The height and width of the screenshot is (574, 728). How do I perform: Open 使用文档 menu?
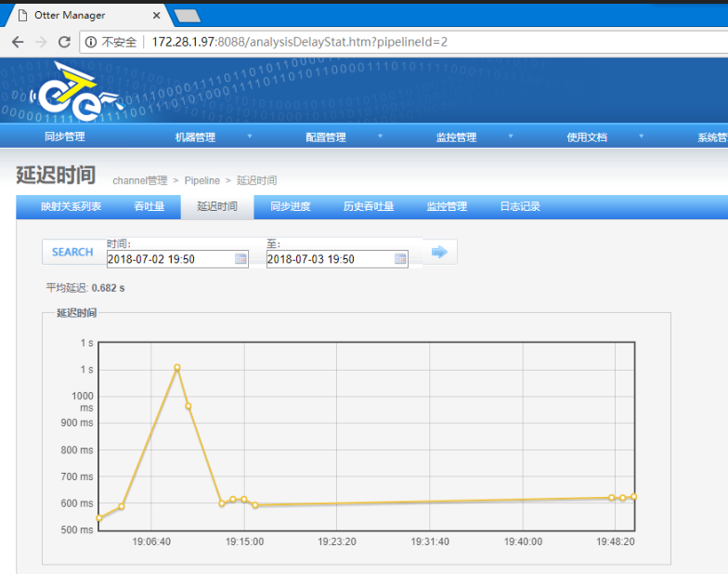(x=587, y=137)
